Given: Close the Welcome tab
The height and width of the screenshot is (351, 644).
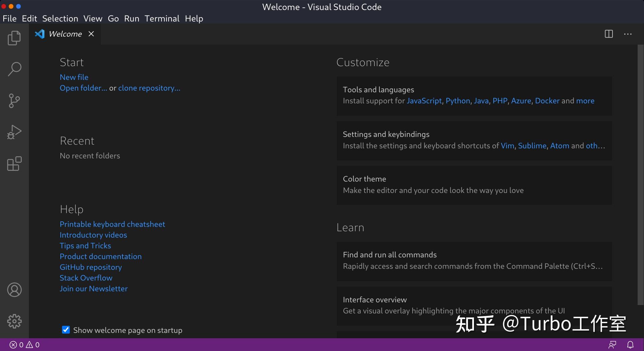Looking at the screenshot, I should pyautogui.click(x=91, y=34).
